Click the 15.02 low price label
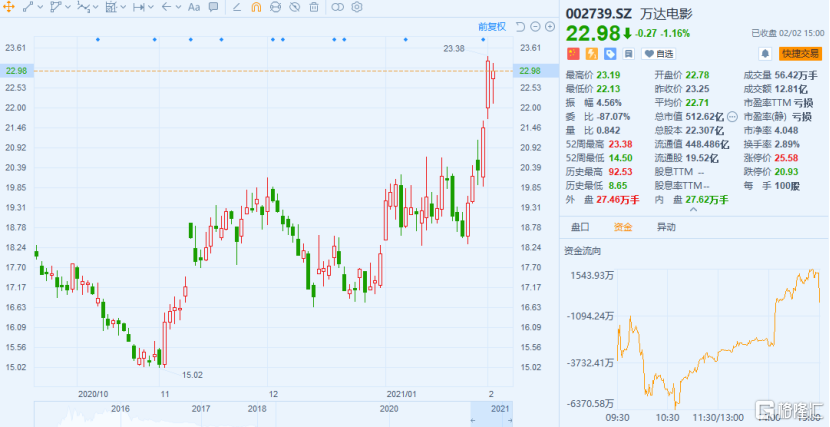This screenshot has width=830, height=427. pos(192,375)
